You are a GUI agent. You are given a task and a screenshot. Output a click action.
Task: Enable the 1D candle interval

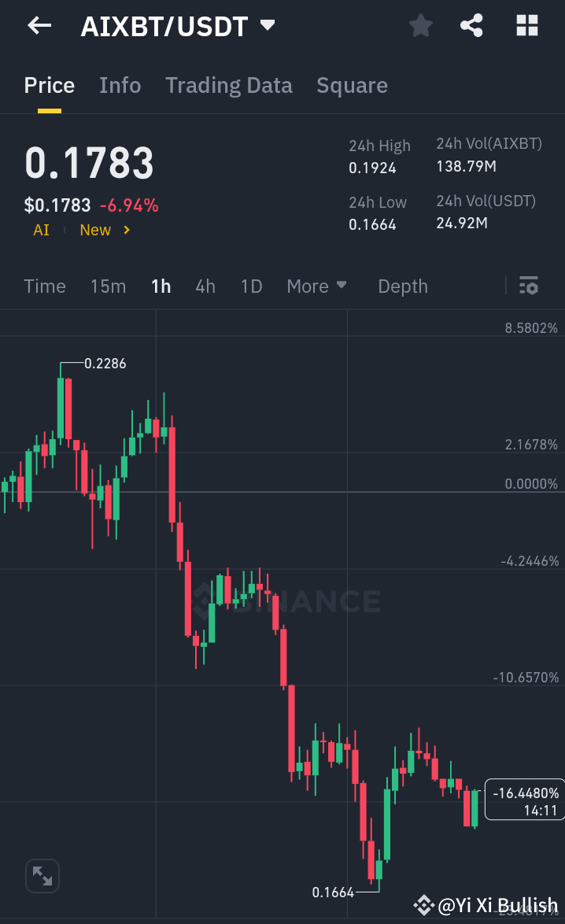[x=251, y=286]
